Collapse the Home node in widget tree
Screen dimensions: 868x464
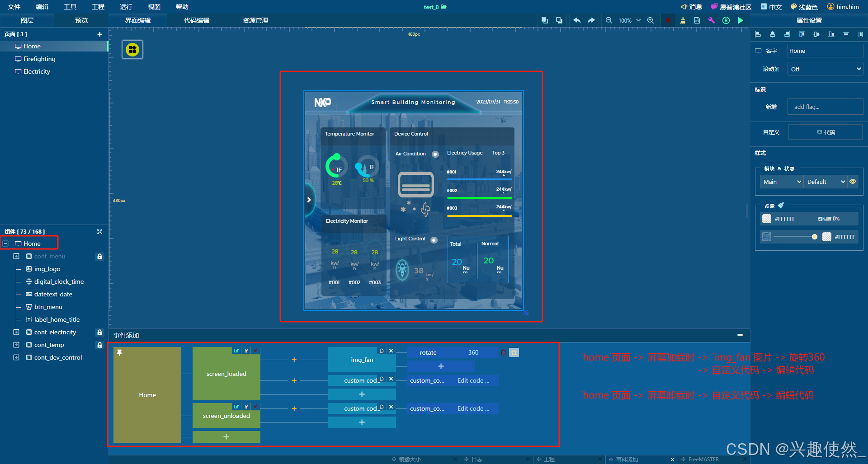coord(5,244)
